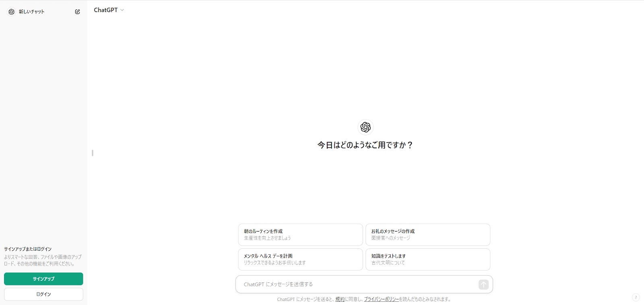Open the help question mark icon
Image resolution: width=644 pixels, height=305 pixels.
tap(636, 297)
